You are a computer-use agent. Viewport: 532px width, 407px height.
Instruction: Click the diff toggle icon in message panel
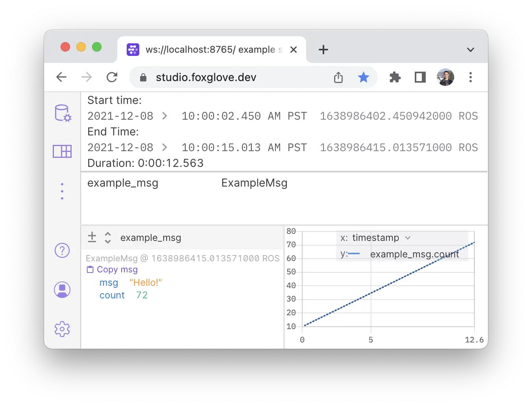pyautogui.click(x=92, y=237)
